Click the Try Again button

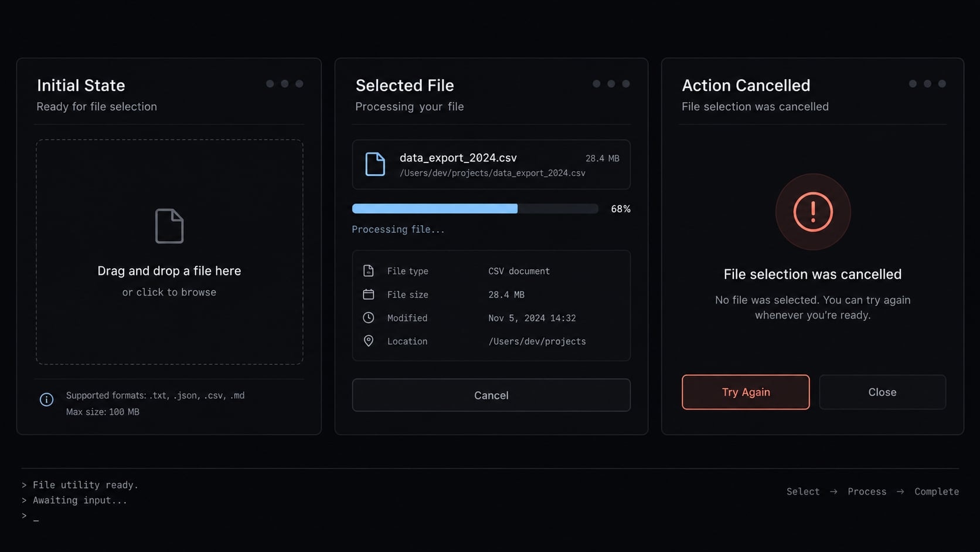click(x=746, y=392)
